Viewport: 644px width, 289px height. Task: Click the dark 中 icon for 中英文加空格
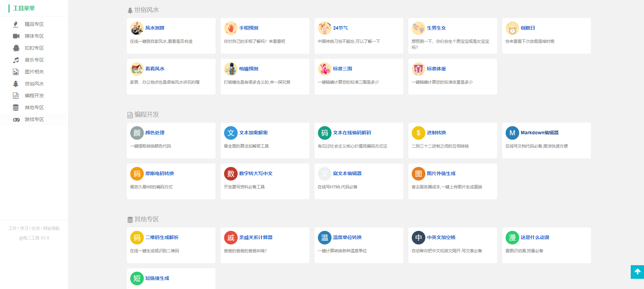pos(419,238)
